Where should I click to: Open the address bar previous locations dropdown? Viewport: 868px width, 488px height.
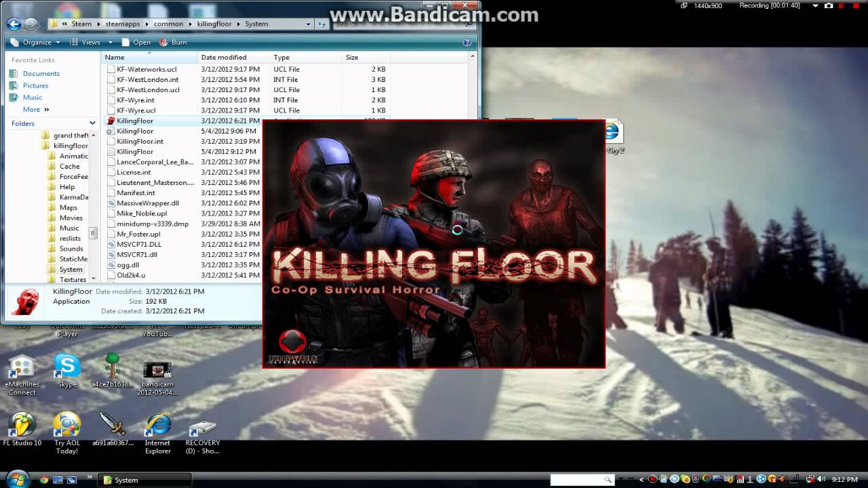(308, 24)
